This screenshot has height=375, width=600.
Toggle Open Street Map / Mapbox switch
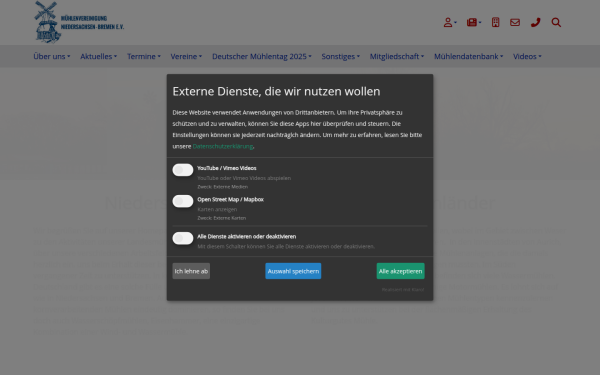pyautogui.click(x=183, y=201)
